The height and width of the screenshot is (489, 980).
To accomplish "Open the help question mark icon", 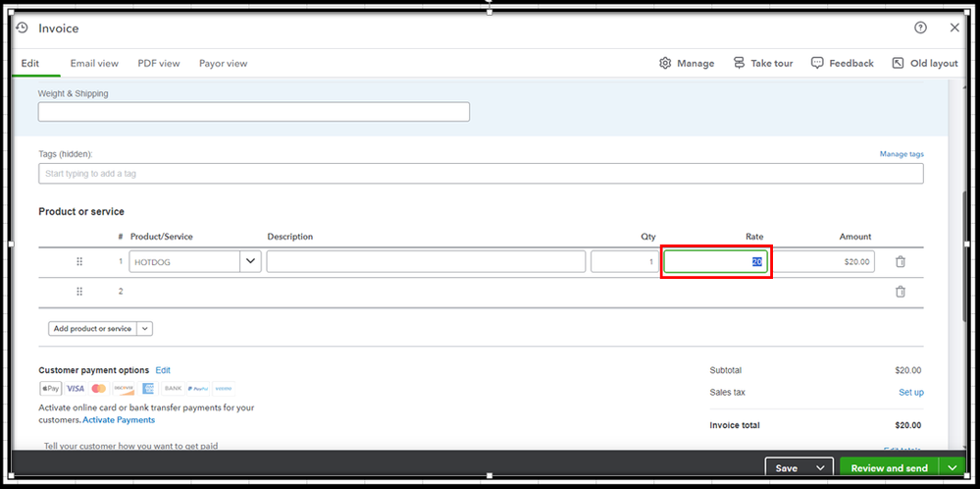I will coord(920,27).
